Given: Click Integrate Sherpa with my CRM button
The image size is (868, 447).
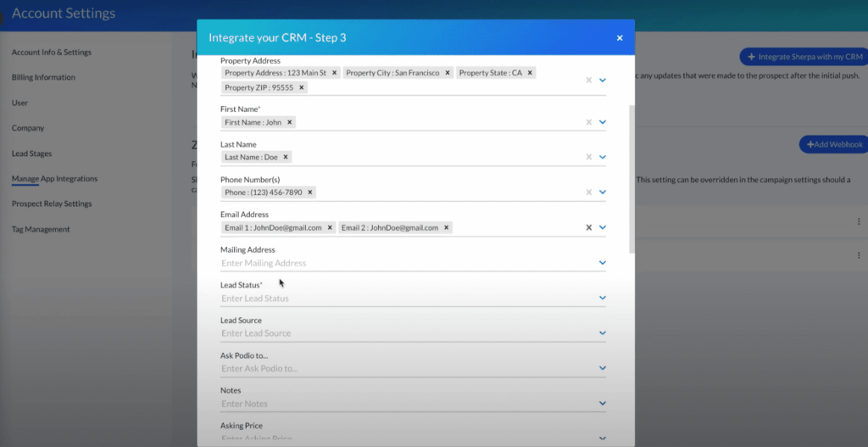Looking at the screenshot, I should tap(804, 57).
